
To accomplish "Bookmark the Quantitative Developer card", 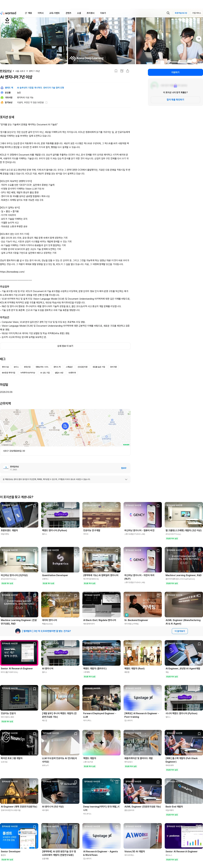I will (x=76, y=551).
